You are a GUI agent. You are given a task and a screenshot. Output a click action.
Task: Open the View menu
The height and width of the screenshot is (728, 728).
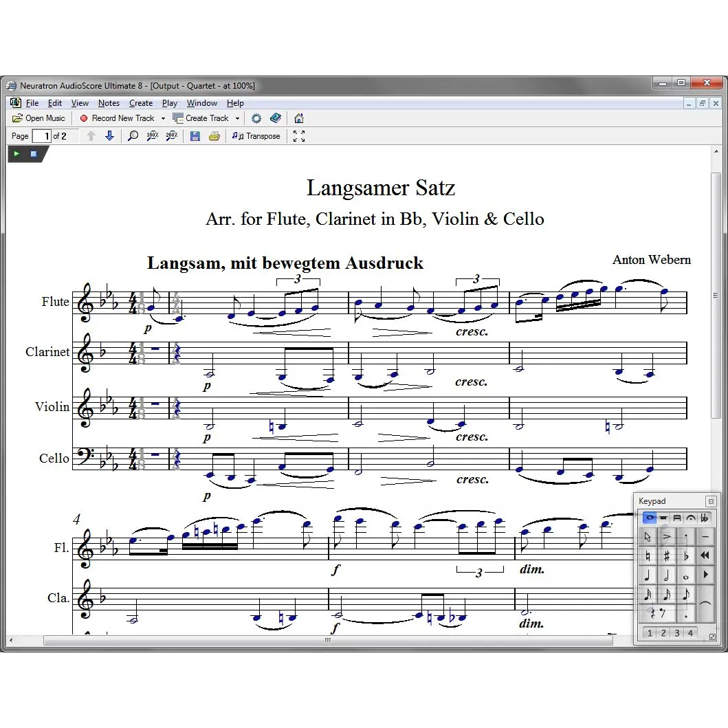point(80,103)
